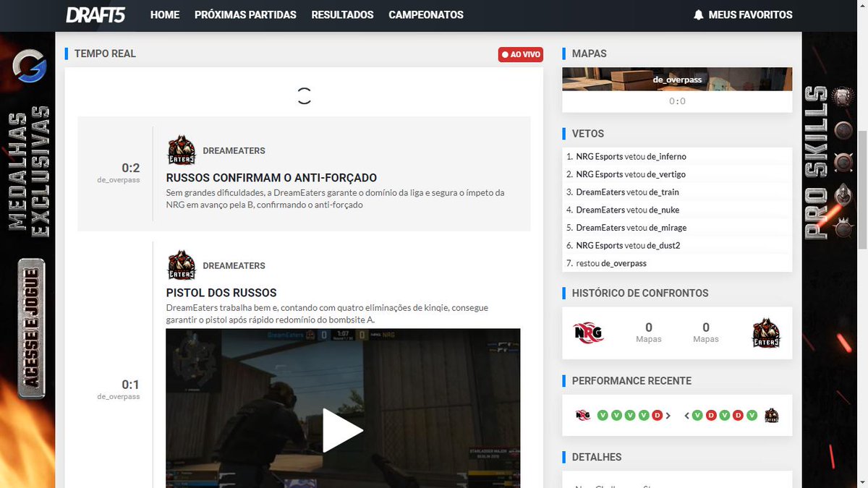The height and width of the screenshot is (488, 868).
Task: Click the de_overpass map thumbnail
Action: (677, 80)
